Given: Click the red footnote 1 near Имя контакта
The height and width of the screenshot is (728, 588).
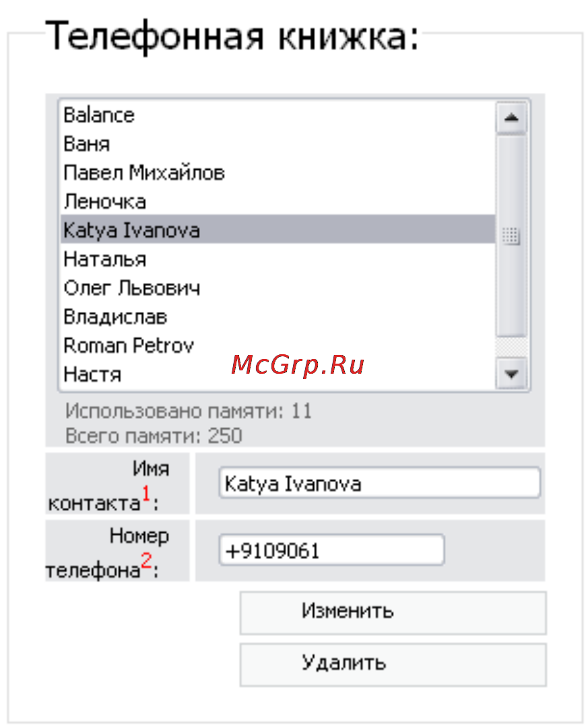Looking at the screenshot, I should (146, 494).
